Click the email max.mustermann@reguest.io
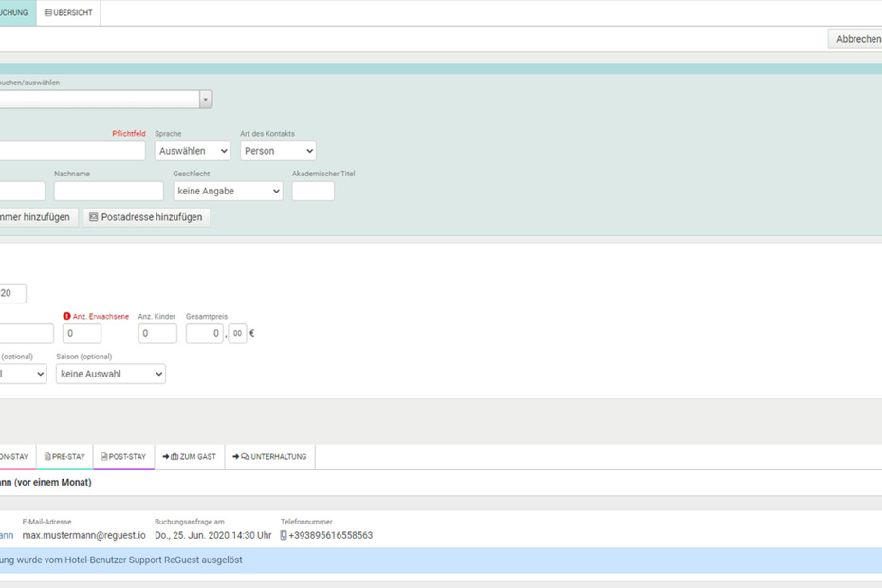Screen dimensions: 882x588 click(x=83, y=535)
